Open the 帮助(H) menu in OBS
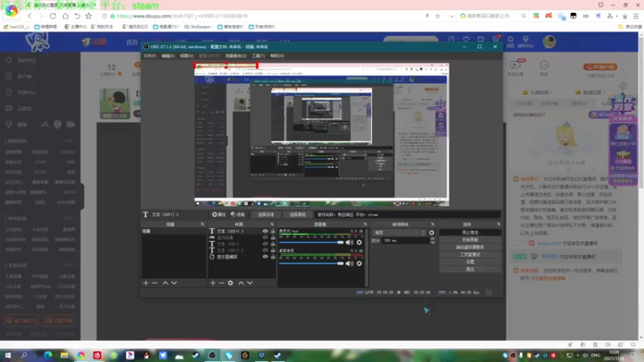644x362 pixels. pos(277,56)
